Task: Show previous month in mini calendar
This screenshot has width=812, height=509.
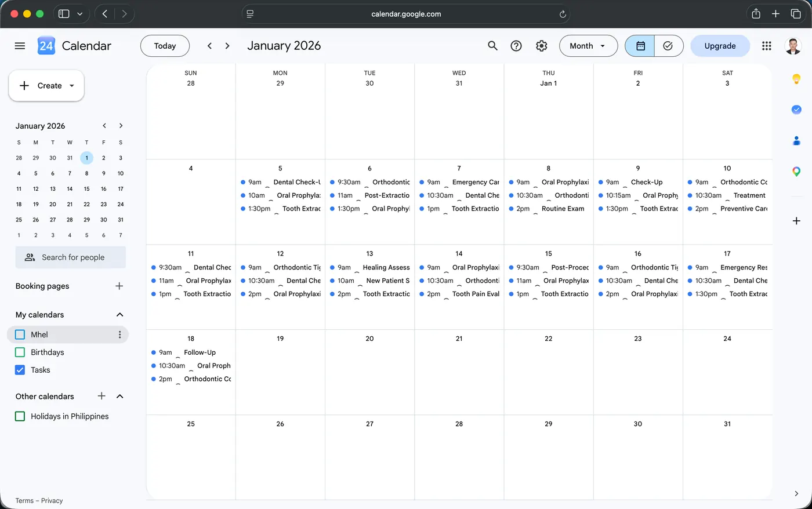Action: [x=104, y=126]
